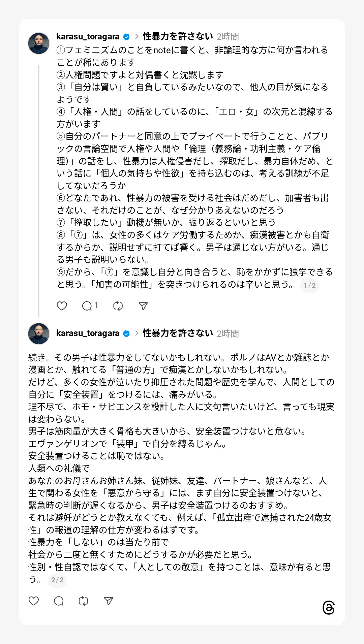Share the first post via paper plane

(x=143, y=306)
